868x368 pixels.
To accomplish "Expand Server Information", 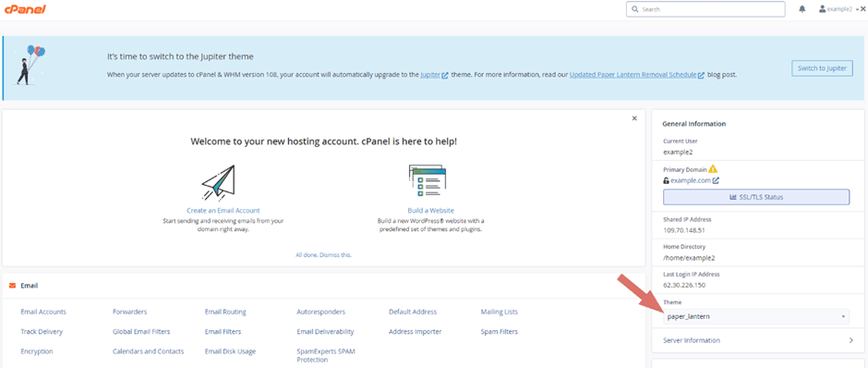I will (758, 340).
